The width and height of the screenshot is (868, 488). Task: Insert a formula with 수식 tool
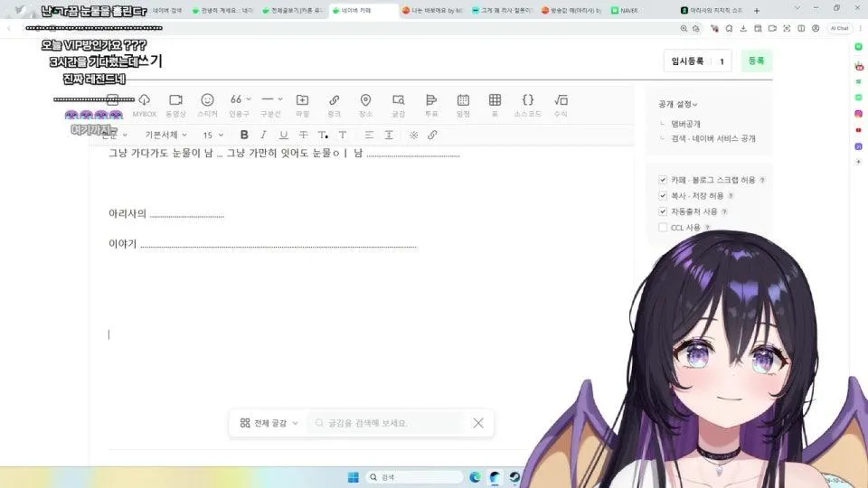pyautogui.click(x=561, y=105)
